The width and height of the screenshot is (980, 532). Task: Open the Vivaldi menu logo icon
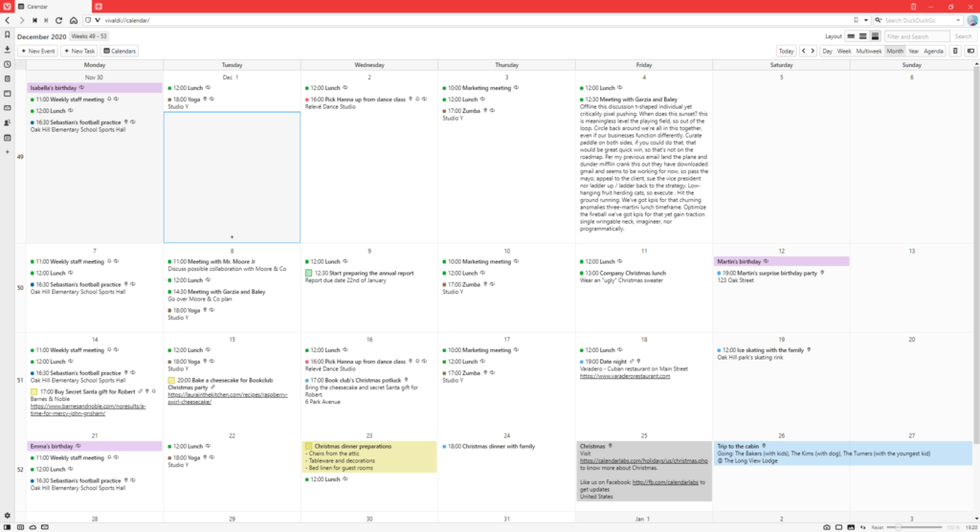tap(7, 7)
